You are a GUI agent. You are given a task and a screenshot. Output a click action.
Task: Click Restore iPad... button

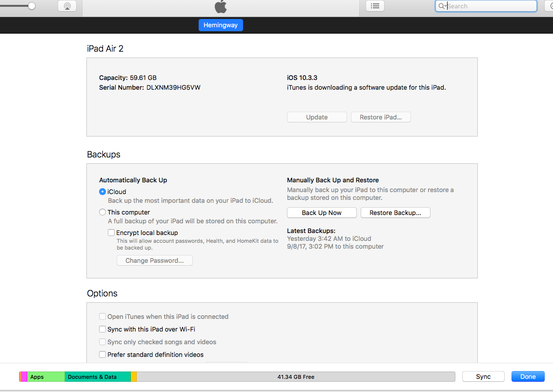coord(381,118)
